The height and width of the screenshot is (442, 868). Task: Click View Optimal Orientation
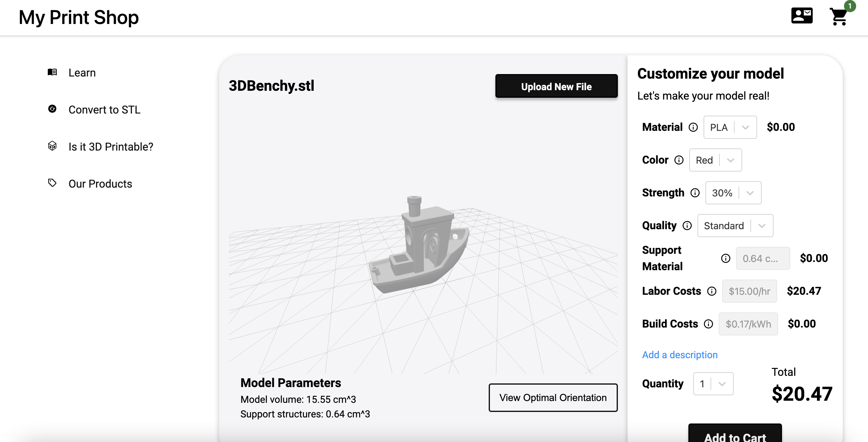[553, 398]
